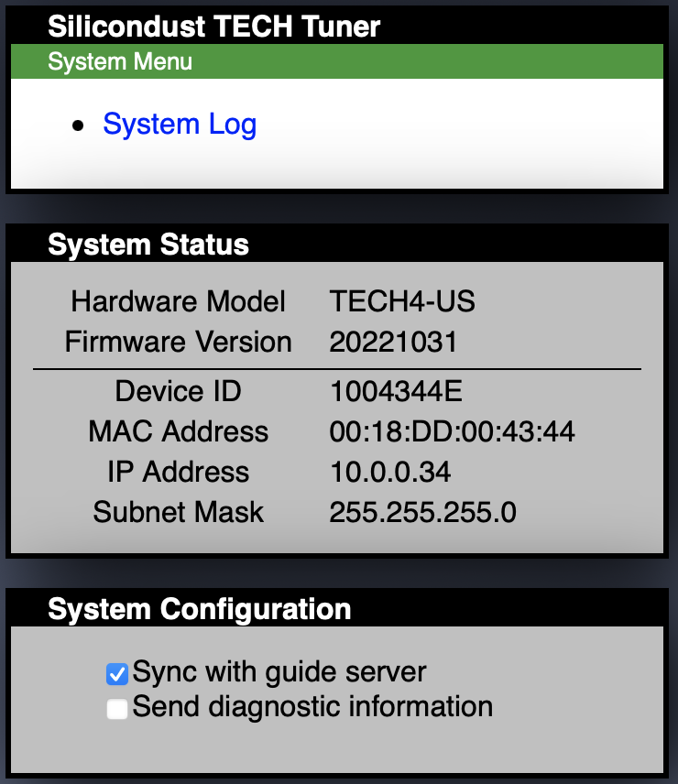Open the System Log link

tap(180, 125)
